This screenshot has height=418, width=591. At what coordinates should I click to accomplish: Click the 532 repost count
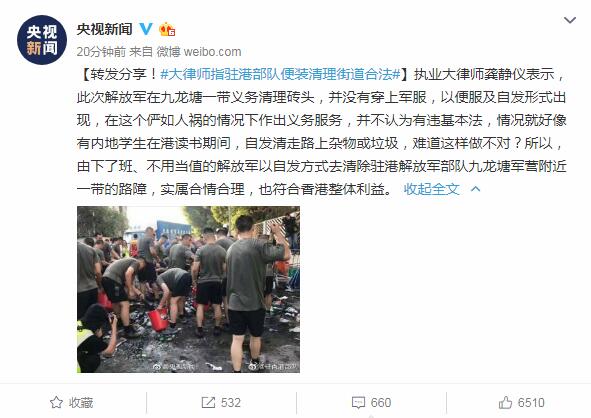(x=231, y=403)
